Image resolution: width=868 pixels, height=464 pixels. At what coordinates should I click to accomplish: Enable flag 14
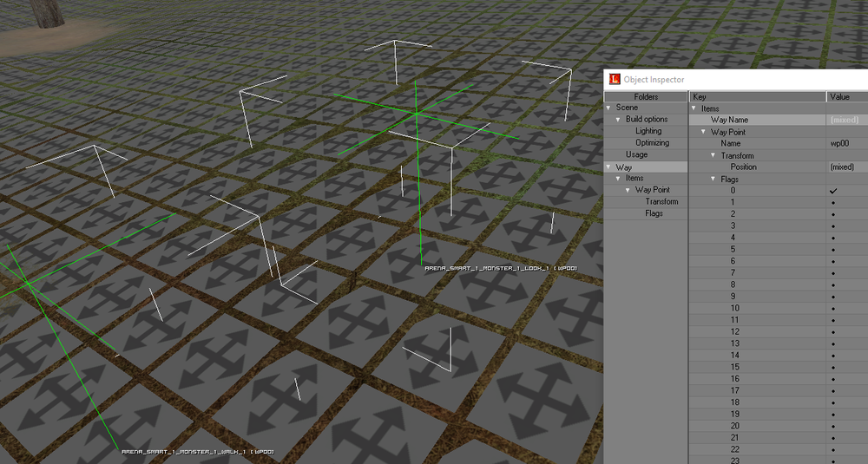[833, 356]
